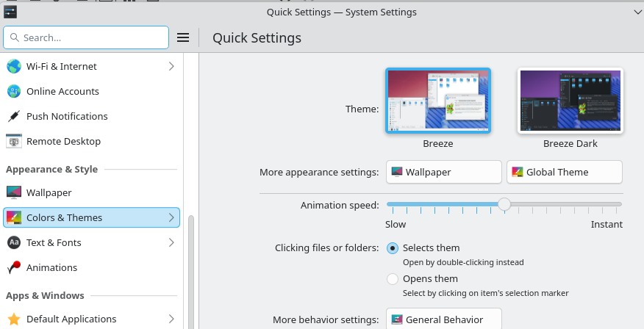The image size is (644, 329).
Task: Focus the Search input field
Action: (x=86, y=37)
